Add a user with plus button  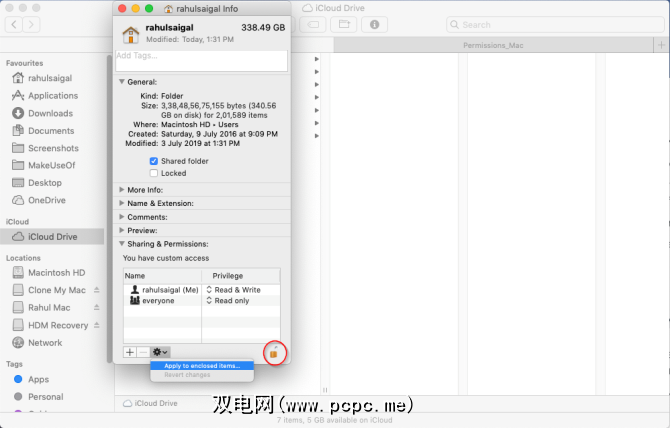tap(130, 352)
